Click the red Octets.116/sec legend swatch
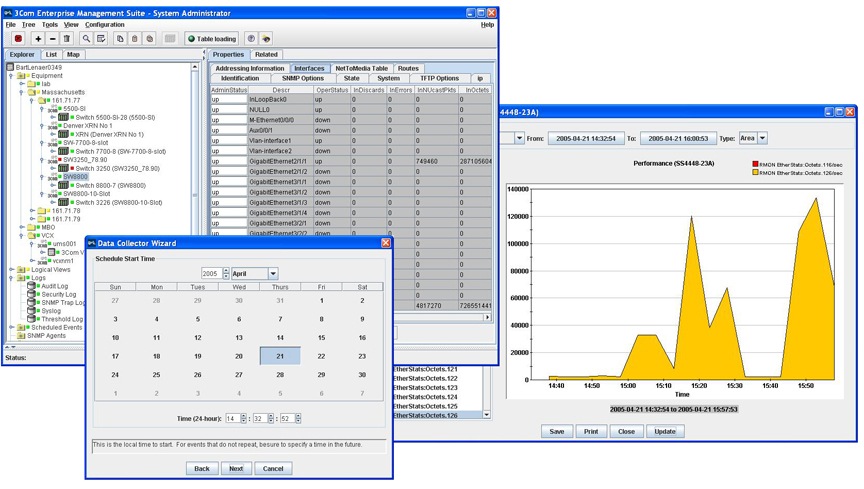Image resolution: width=864 pixels, height=489 pixels. [x=755, y=164]
